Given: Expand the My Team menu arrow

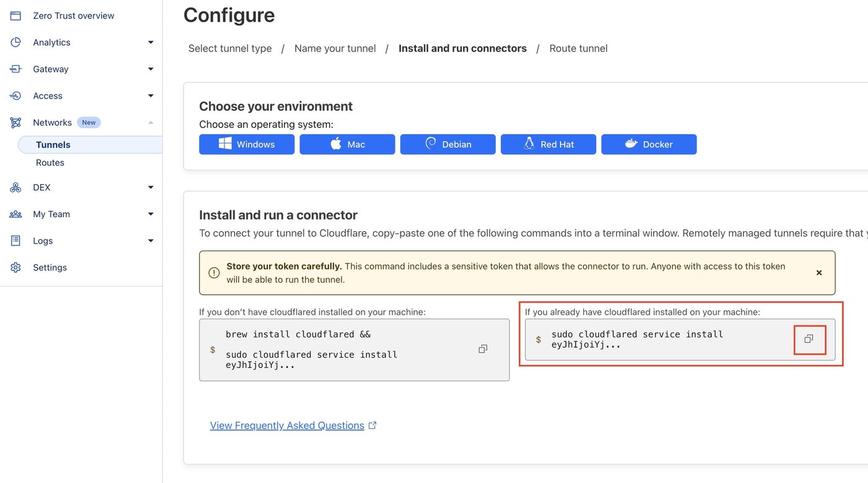Looking at the screenshot, I should tap(151, 214).
